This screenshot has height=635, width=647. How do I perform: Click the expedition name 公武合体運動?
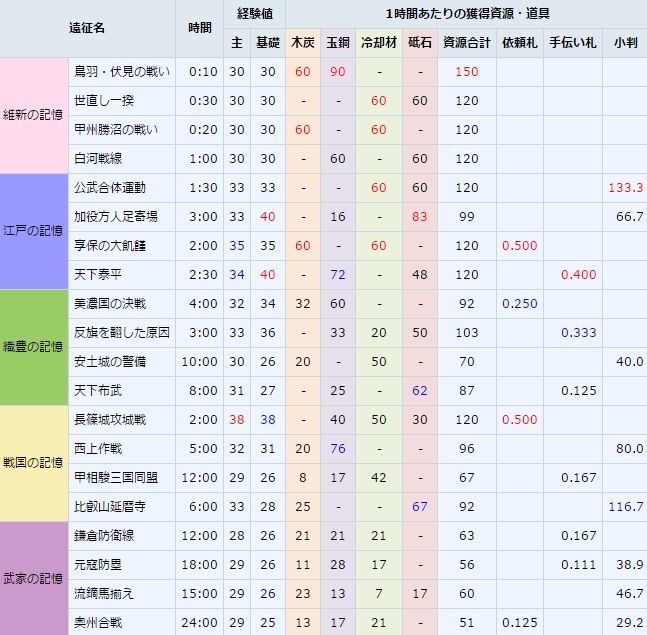110,187
